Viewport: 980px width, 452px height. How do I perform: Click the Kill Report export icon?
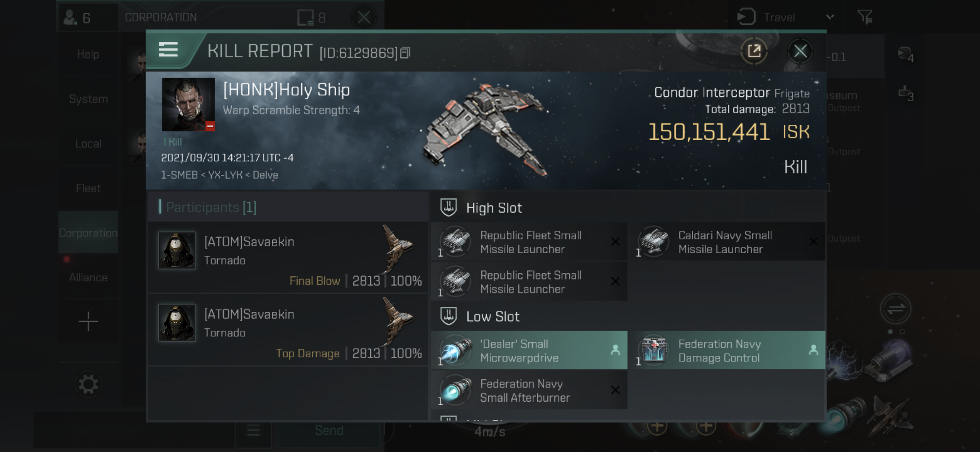(754, 51)
